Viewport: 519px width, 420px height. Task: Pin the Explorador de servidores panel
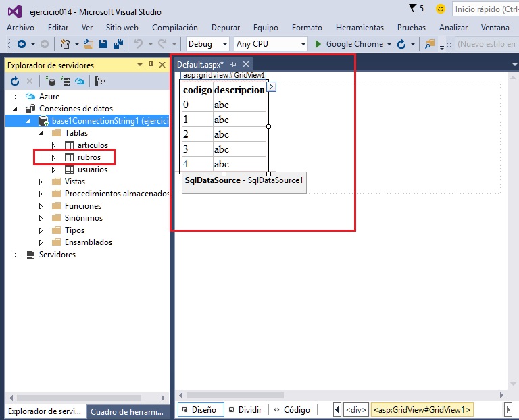coord(151,65)
